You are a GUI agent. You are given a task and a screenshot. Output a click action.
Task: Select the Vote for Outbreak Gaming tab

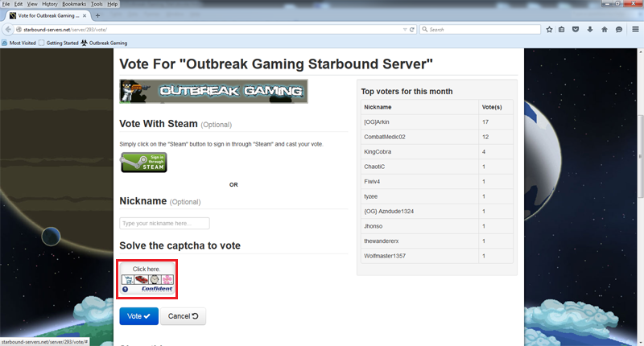(48, 15)
